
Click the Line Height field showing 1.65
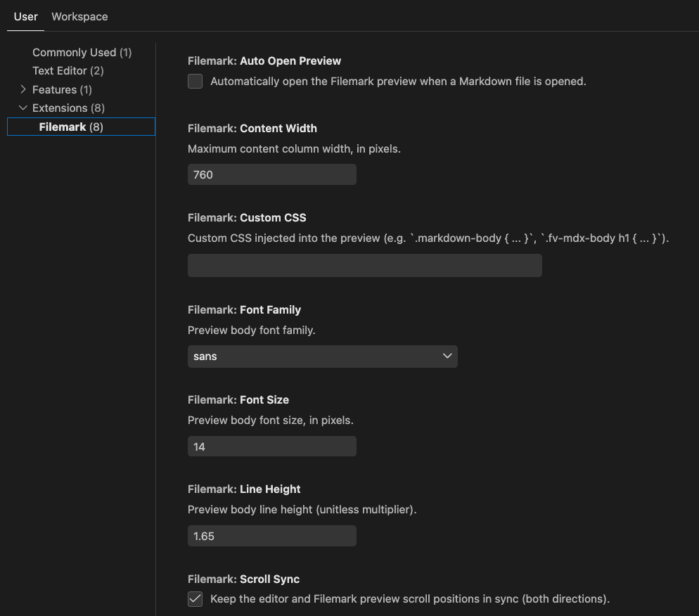point(272,536)
